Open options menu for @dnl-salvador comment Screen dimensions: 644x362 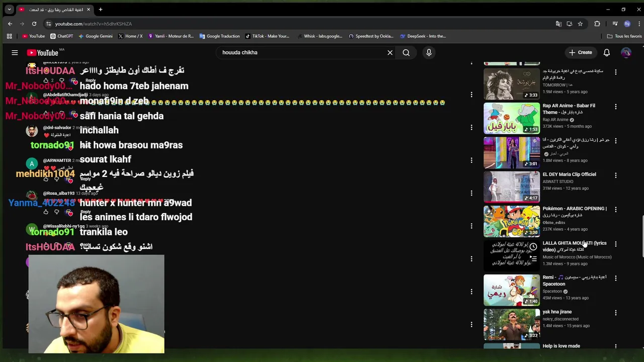click(x=471, y=127)
